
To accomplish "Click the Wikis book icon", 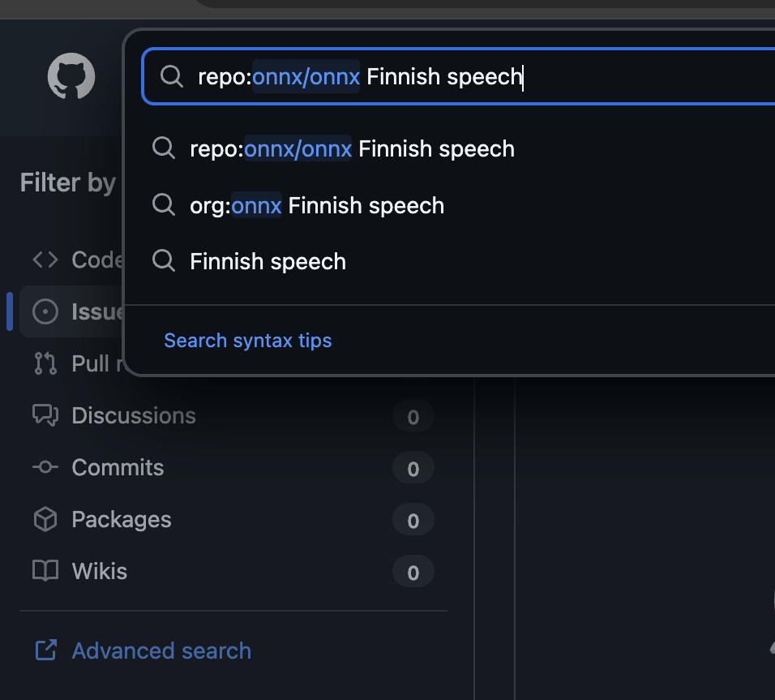I will click(45, 571).
